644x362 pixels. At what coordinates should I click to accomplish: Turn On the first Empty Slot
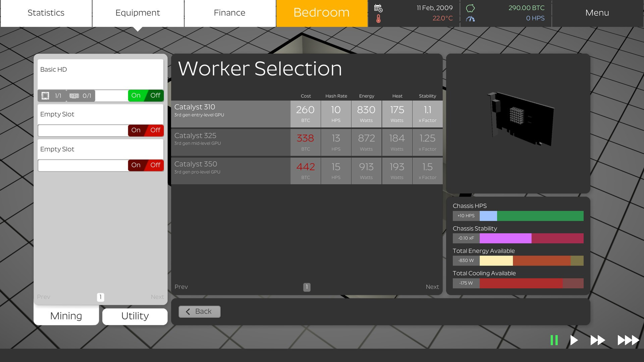click(x=136, y=130)
